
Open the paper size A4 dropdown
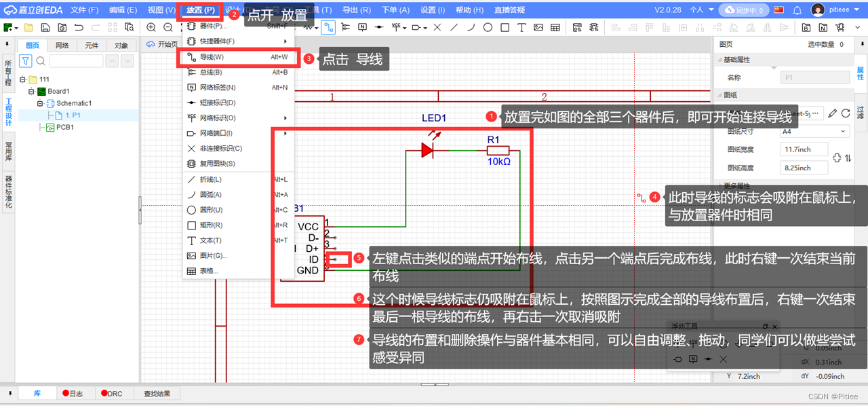pyautogui.click(x=815, y=131)
